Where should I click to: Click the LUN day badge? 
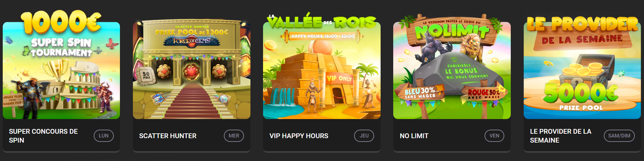coord(104,136)
